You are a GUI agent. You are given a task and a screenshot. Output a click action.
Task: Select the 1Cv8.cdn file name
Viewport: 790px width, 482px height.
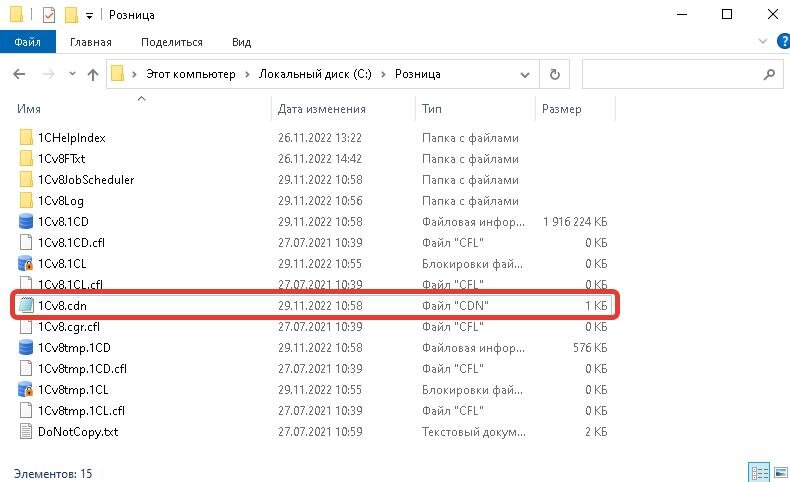pyautogui.click(x=62, y=306)
